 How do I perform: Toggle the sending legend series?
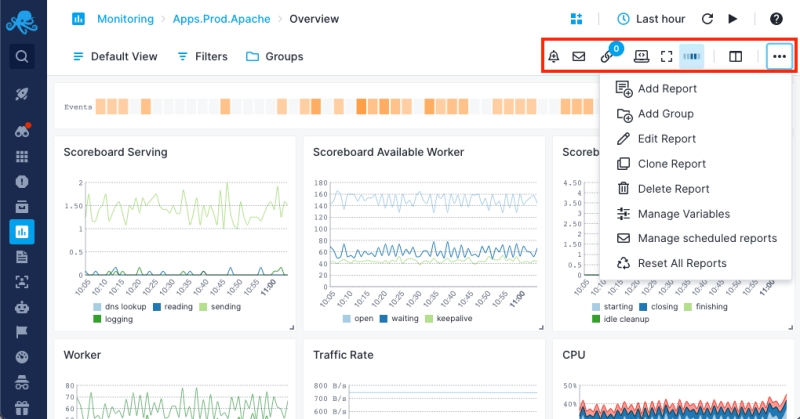click(220, 307)
